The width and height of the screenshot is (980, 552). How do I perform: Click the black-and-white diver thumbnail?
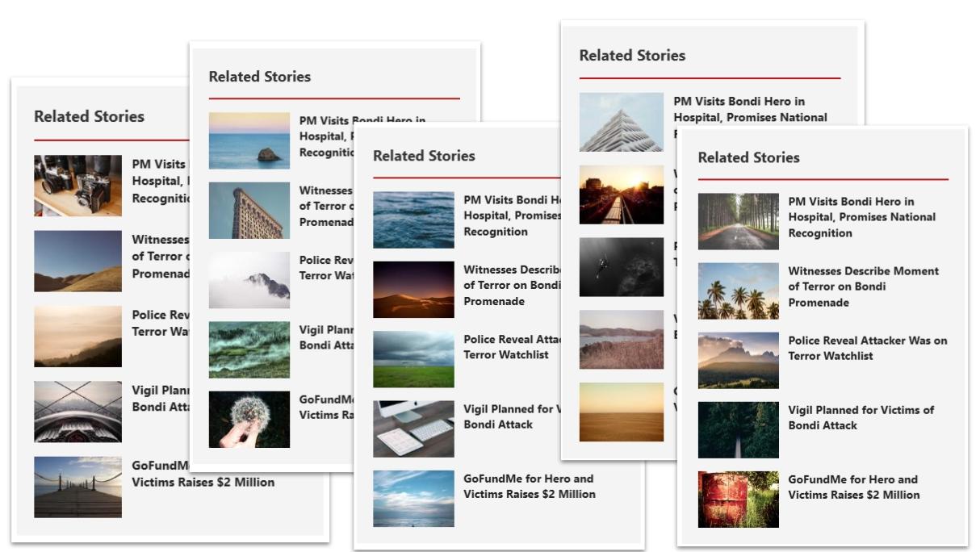click(621, 267)
